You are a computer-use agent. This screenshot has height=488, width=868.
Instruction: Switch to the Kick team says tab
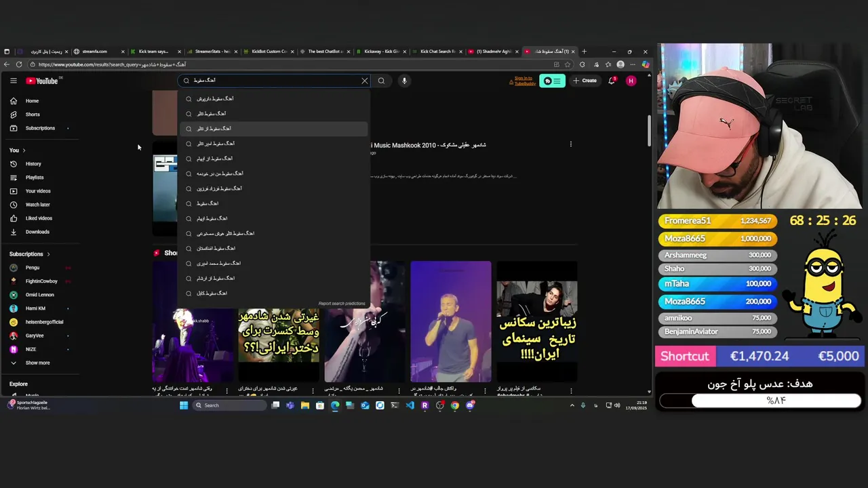point(154,52)
